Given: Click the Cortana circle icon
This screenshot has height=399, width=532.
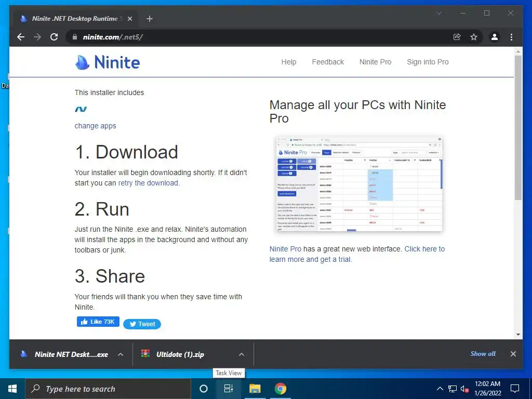Looking at the screenshot, I should [203, 389].
